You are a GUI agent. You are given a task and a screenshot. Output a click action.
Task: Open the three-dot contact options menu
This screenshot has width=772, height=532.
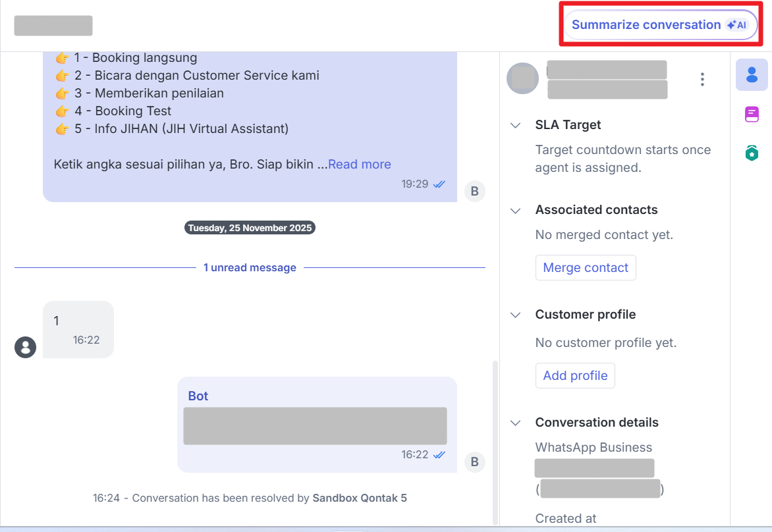[x=702, y=80]
